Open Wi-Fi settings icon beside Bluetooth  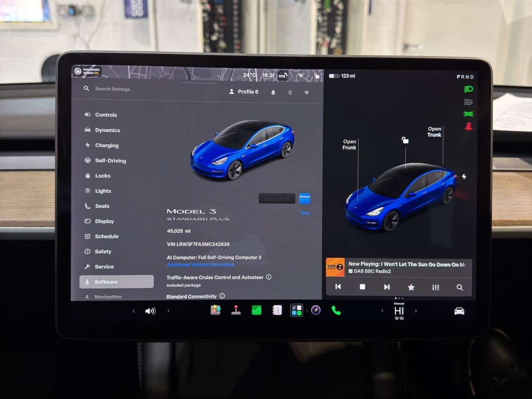point(307,92)
